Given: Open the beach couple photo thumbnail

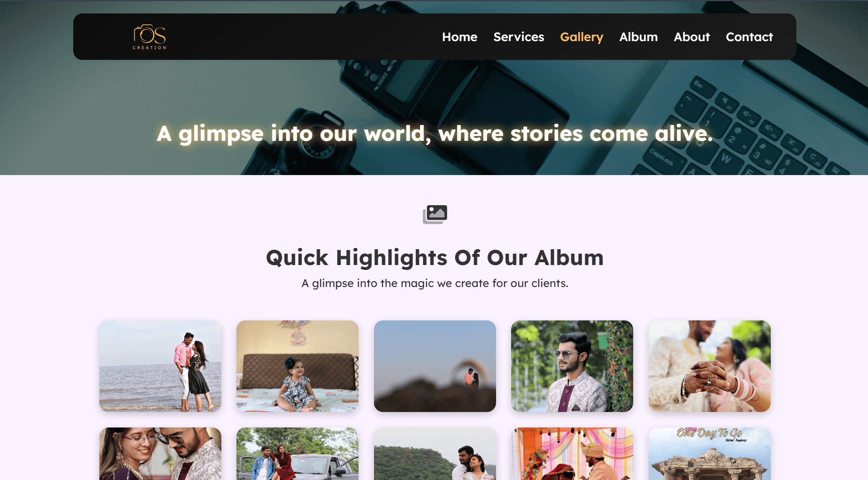Looking at the screenshot, I should pos(160,366).
